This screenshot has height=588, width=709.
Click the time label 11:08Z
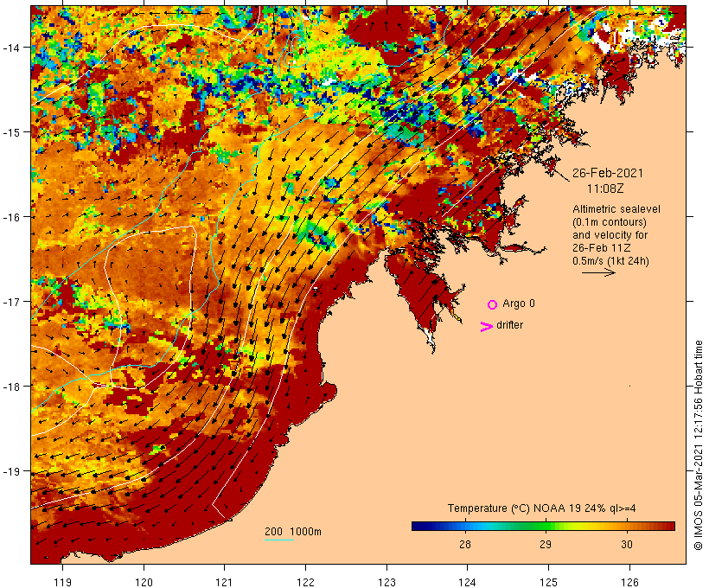(605, 189)
